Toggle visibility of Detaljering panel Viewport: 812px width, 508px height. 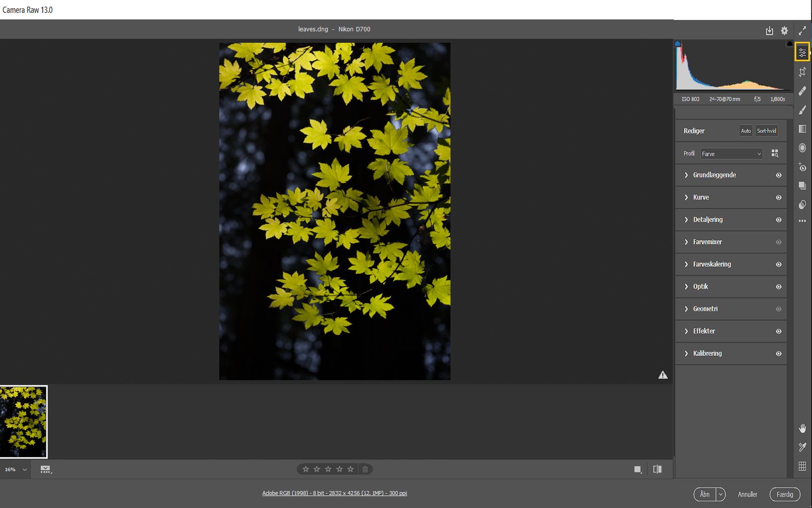click(779, 220)
